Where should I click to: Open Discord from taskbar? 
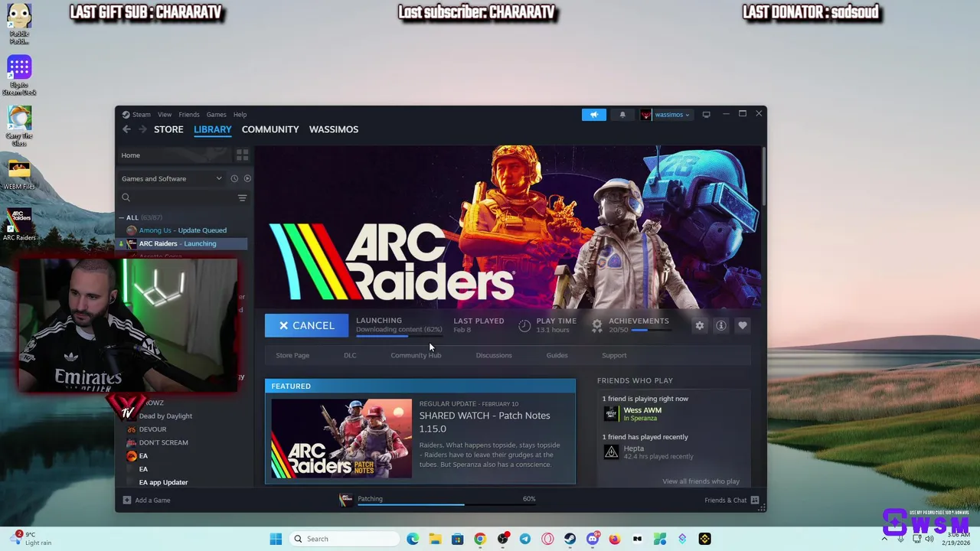(592, 539)
